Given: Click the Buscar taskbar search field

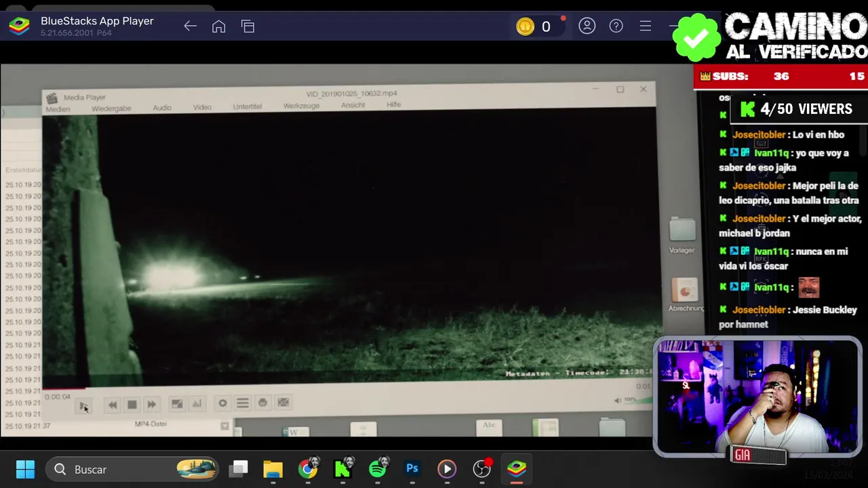Looking at the screenshot, I should (133, 469).
